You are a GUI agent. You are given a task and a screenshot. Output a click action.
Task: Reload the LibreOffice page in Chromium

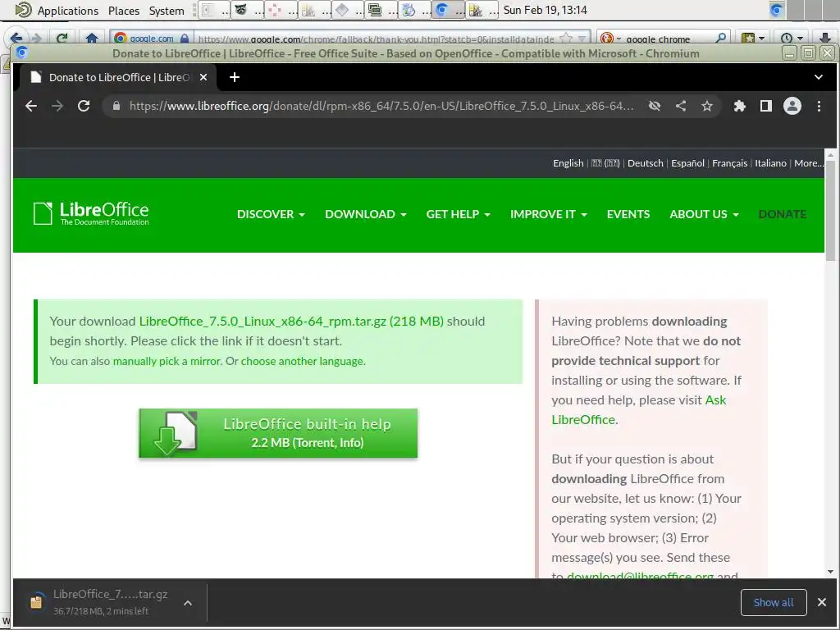84,106
